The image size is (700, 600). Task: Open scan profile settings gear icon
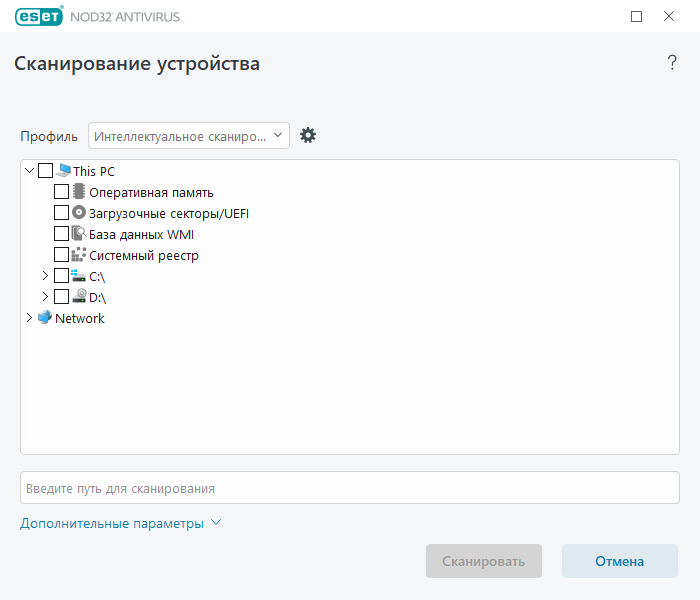308,135
